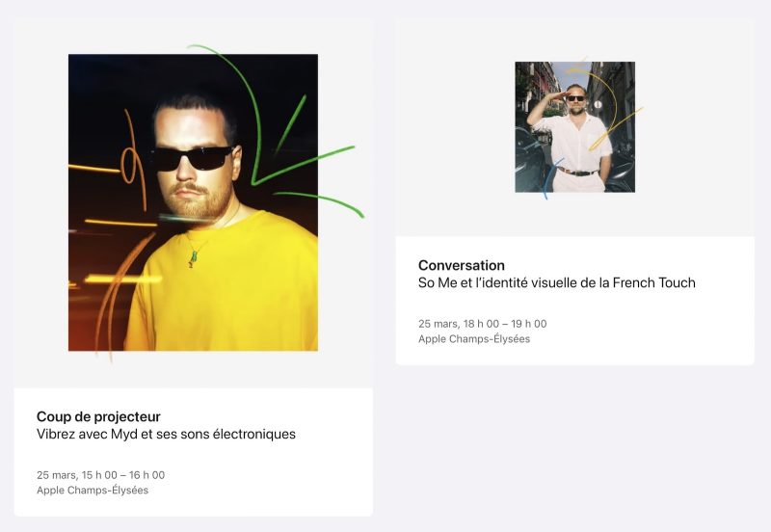Select the "Conversation" heading
The image size is (771, 532).
click(462, 265)
